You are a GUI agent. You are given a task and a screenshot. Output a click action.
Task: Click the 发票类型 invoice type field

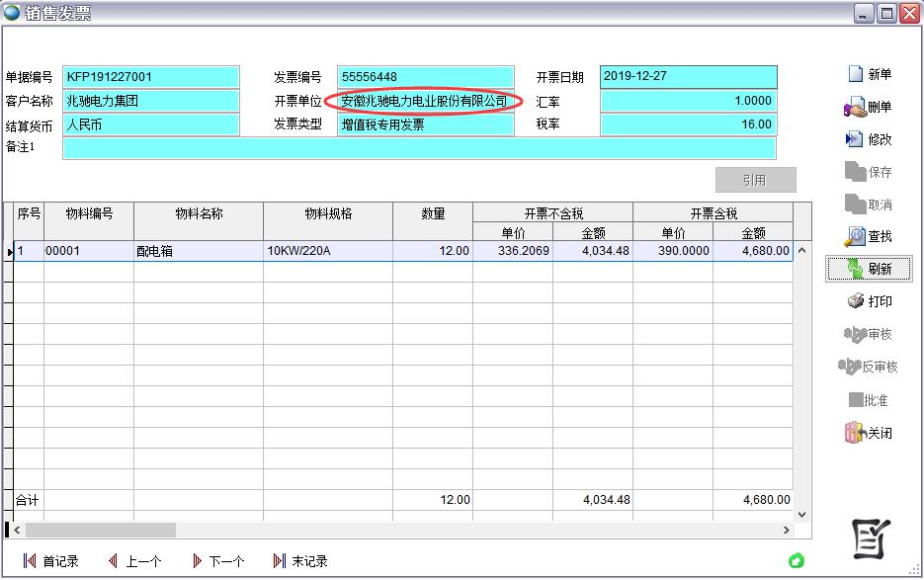coord(425,124)
